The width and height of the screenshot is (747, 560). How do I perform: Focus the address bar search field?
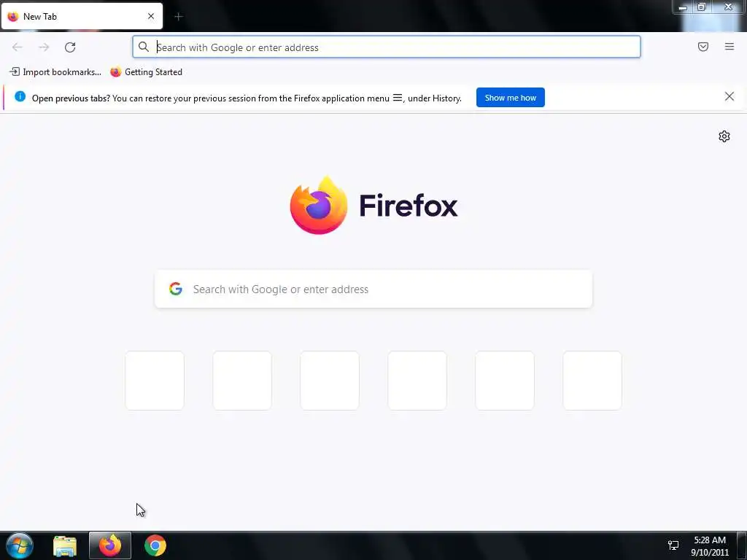tap(387, 47)
